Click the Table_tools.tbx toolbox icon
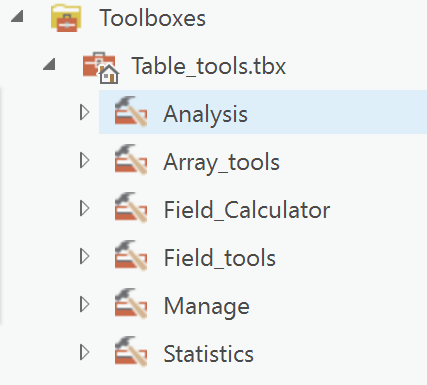 coord(101,67)
